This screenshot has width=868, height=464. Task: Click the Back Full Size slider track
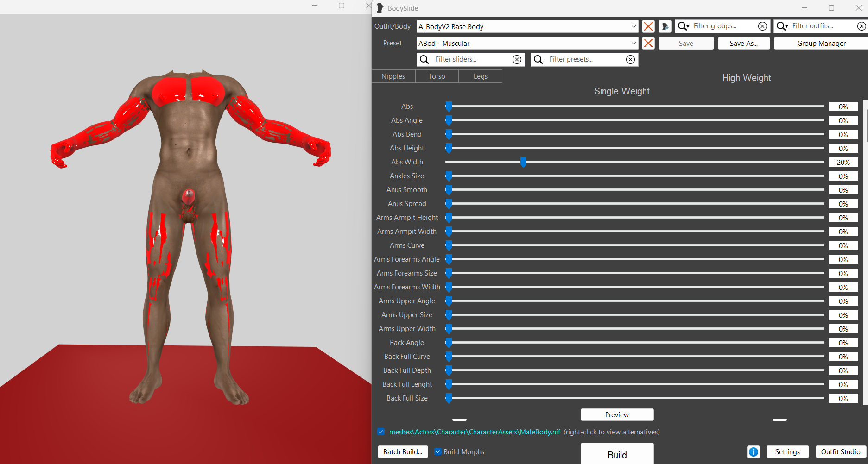635,398
